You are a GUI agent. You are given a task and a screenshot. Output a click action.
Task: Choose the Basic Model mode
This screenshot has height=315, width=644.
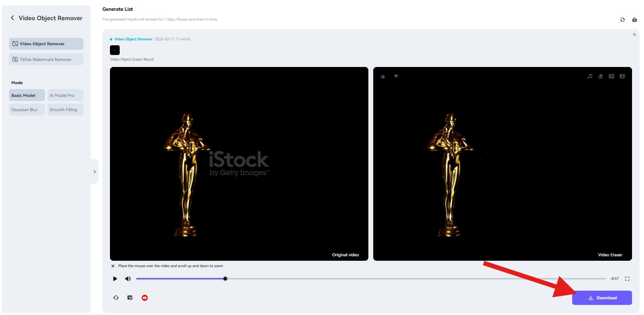27,95
